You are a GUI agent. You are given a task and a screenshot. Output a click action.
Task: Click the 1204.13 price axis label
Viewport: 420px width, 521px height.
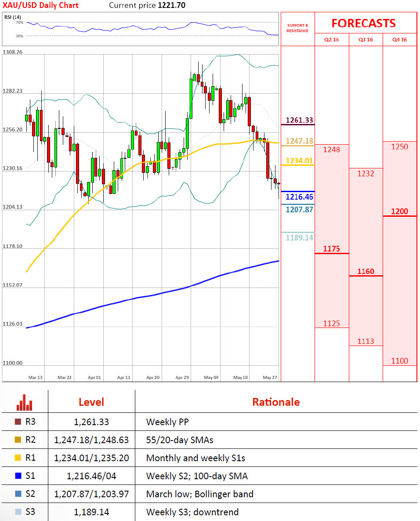click(x=12, y=207)
